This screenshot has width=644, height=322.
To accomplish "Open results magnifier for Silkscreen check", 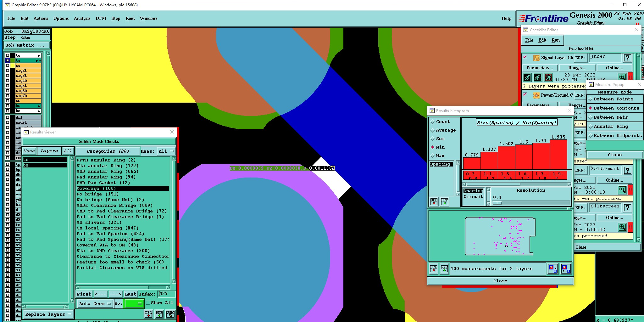I will tap(622, 227).
